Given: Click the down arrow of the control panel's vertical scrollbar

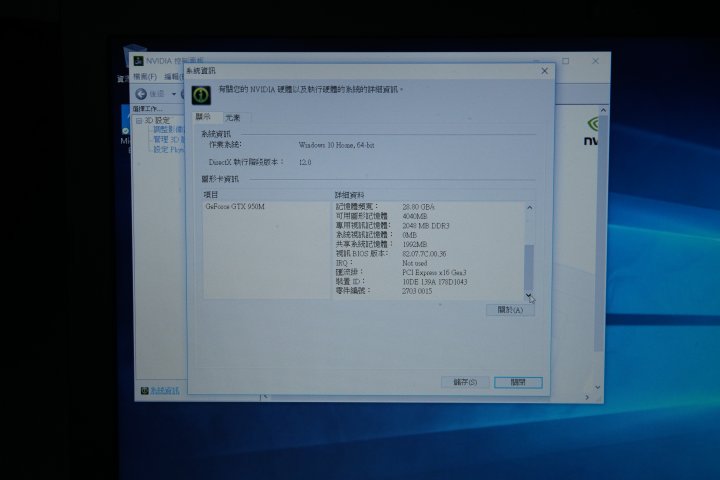Looking at the screenshot, I should coord(598,388).
